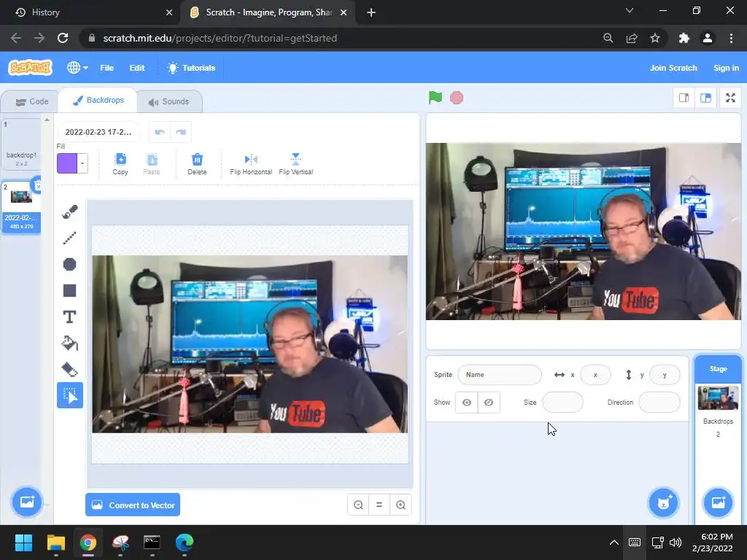Image resolution: width=747 pixels, height=560 pixels.
Task: Reload the Scratch page
Action: [x=63, y=38]
